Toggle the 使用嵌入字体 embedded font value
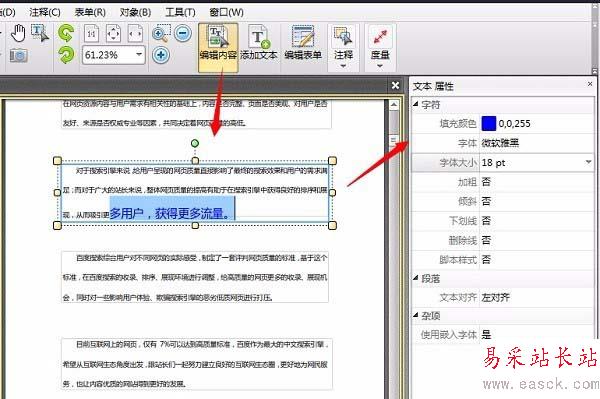 tap(536, 335)
